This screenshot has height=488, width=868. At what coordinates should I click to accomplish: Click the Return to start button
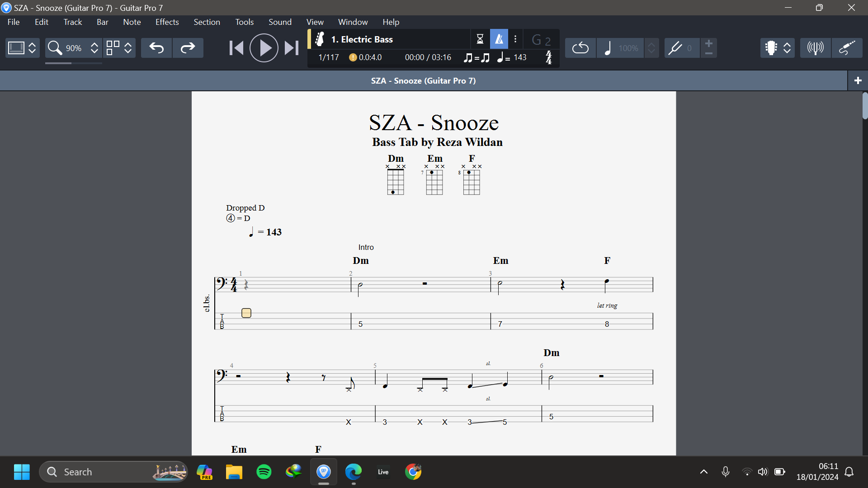[x=237, y=47]
